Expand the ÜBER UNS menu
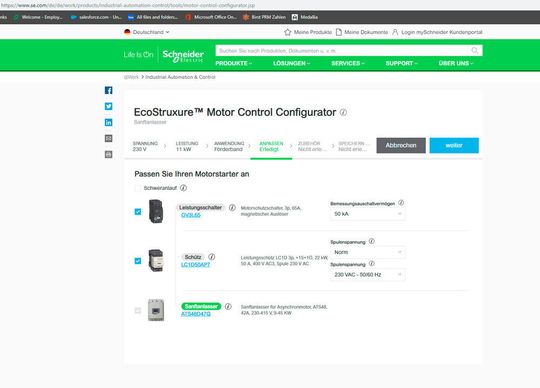The image size is (540, 388). pos(456,63)
